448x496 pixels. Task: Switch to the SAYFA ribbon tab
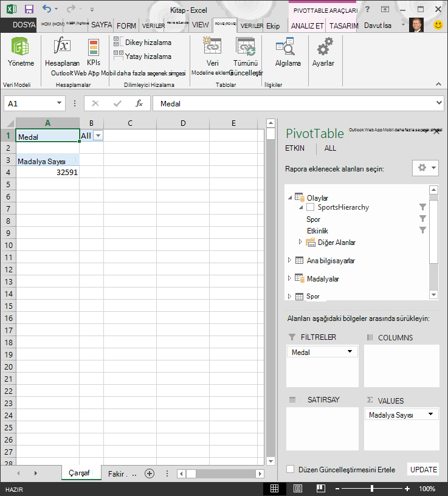pyautogui.click(x=102, y=25)
